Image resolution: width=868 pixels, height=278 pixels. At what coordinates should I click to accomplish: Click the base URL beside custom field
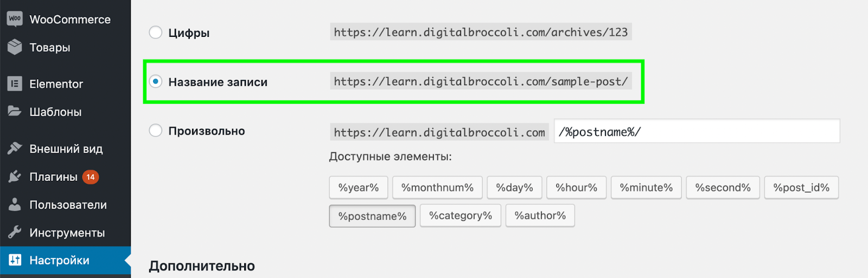coord(439,132)
